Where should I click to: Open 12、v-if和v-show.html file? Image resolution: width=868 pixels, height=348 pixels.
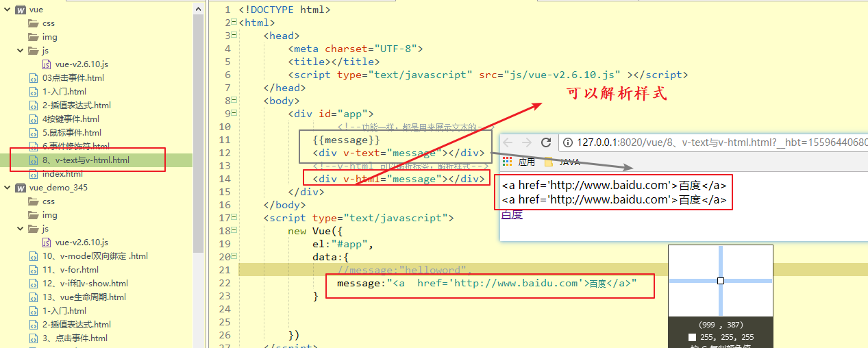[85, 284]
